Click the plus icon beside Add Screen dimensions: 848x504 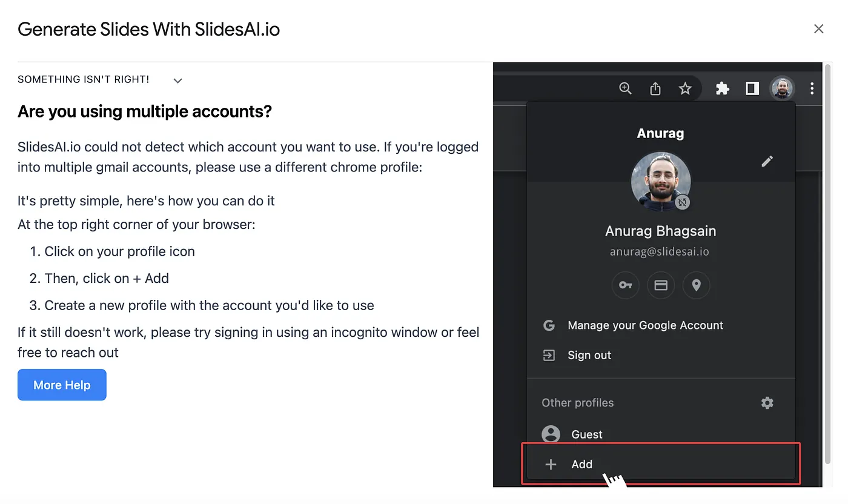click(551, 465)
